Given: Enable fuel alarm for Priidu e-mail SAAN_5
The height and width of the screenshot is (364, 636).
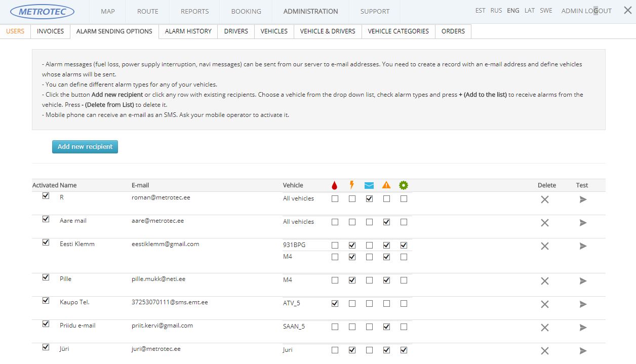Looking at the screenshot, I should point(335,327).
